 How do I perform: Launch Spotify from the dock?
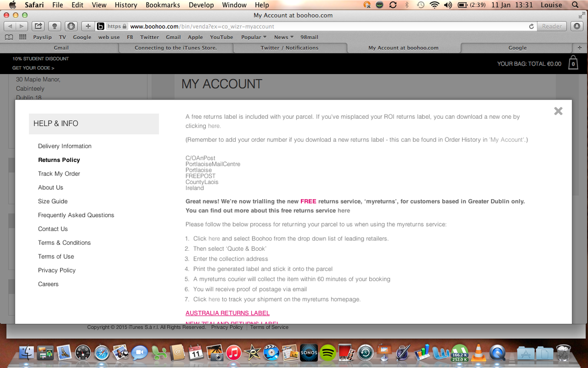[328, 352]
